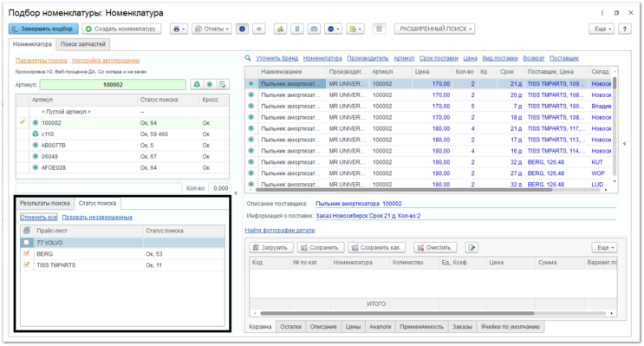
Task: Open the Ячейки по умолчанию tab
Action: [511, 327]
